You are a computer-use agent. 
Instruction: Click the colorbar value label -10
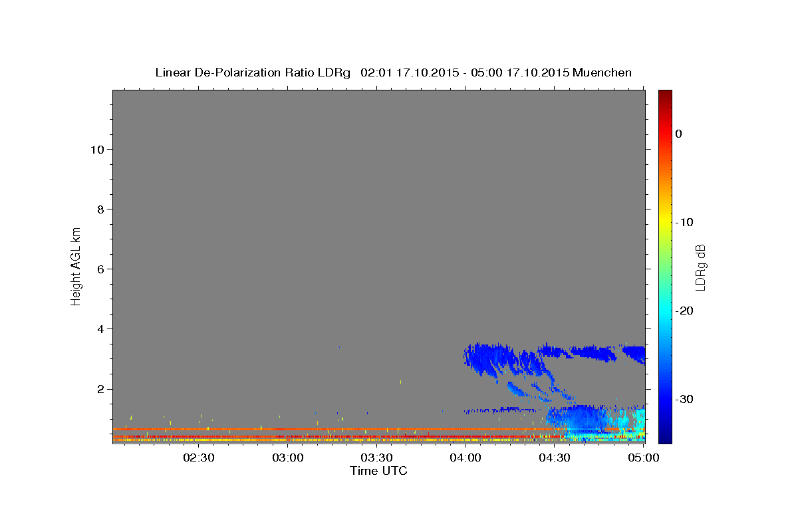(685, 222)
